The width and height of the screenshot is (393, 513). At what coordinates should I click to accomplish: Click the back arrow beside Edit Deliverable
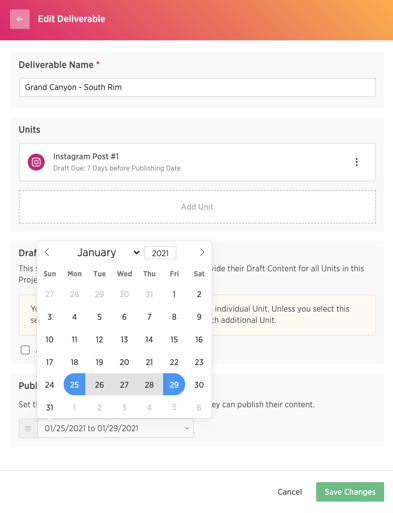(20, 19)
